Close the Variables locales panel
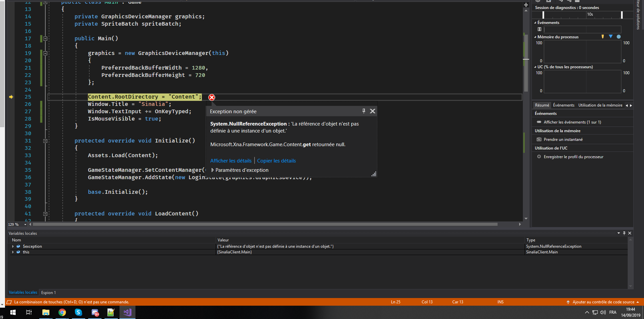Image resolution: width=644 pixels, height=319 pixels. 630,233
